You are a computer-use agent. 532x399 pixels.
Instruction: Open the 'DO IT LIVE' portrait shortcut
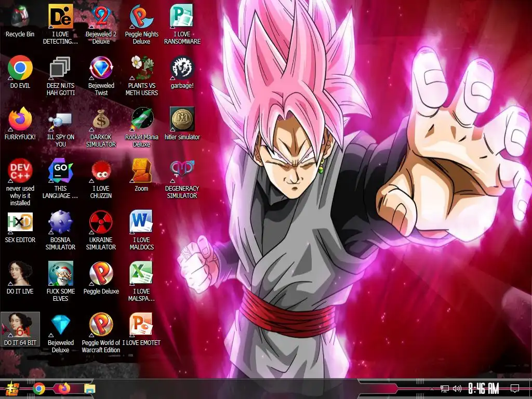pos(20,278)
